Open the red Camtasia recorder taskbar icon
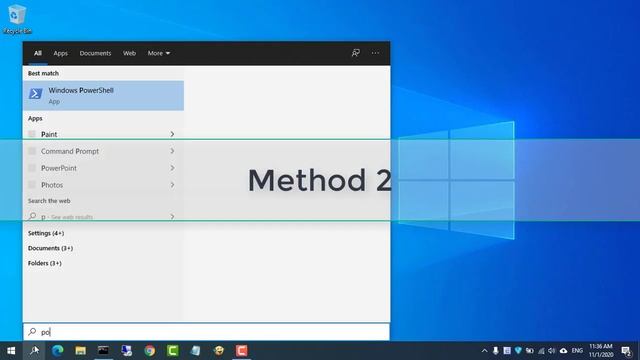The image size is (640, 360). point(242,351)
